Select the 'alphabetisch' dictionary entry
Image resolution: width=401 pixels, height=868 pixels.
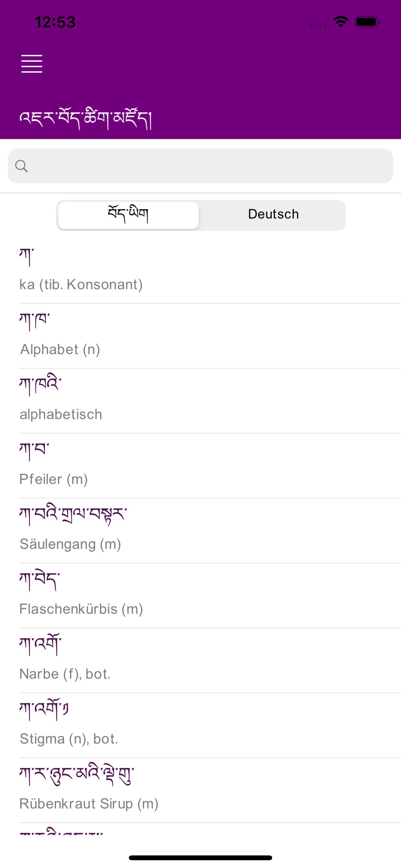pyautogui.click(x=200, y=401)
